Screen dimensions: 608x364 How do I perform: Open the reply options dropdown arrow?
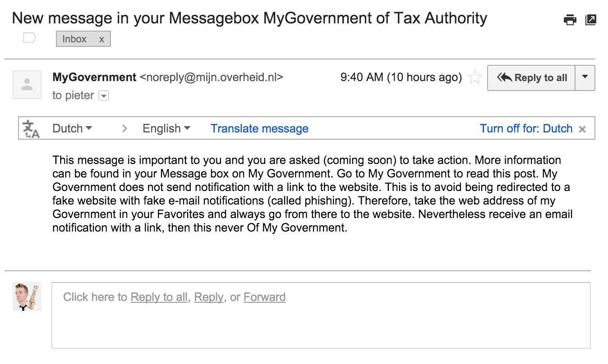tap(585, 77)
